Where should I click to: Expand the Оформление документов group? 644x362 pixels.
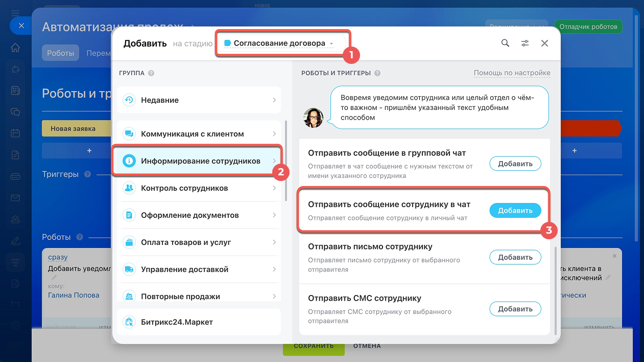(x=199, y=215)
